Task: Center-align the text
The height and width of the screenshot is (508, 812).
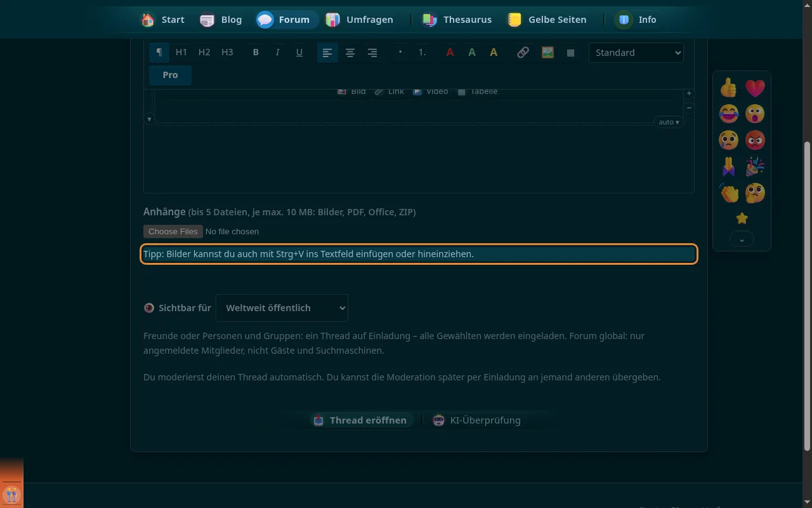Action: coord(350,53)
